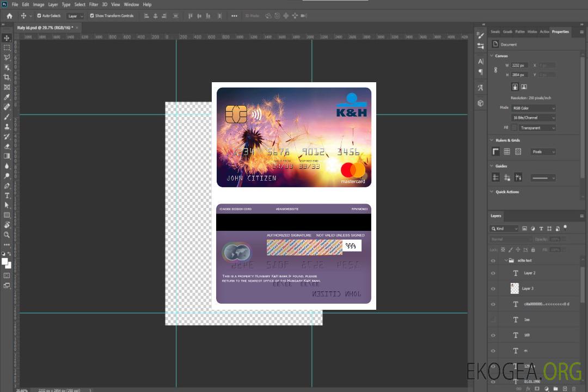This screenshot has width=588, height=392.
Task: Select the Eyedropper tool
Action: tap(7, 97)
